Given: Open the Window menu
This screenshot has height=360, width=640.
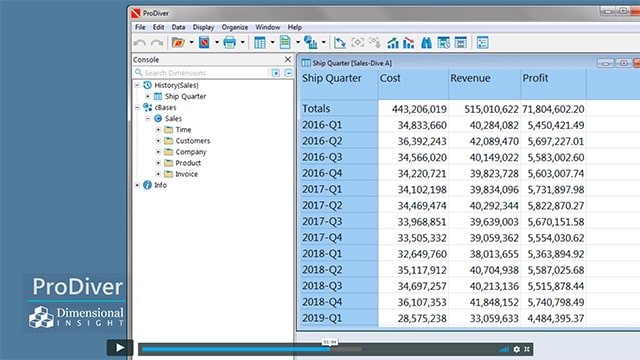Looking at the screenshot, I should point(267,27).
